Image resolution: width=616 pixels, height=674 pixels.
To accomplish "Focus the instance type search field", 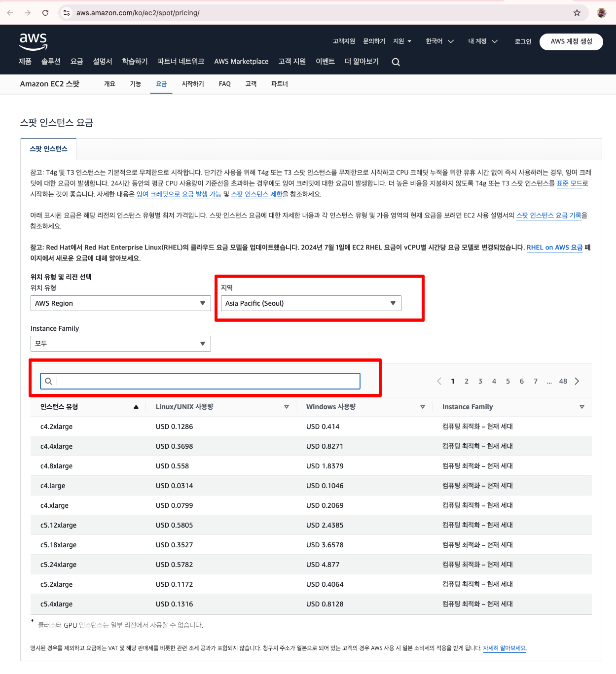I will [x=200, y=381].
